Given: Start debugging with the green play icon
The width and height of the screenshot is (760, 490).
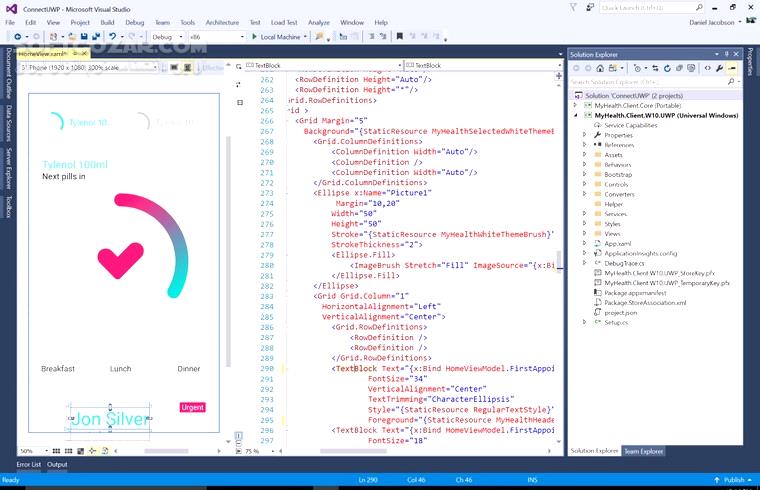Looking at the screenshot, I should [x=254, y=37].
